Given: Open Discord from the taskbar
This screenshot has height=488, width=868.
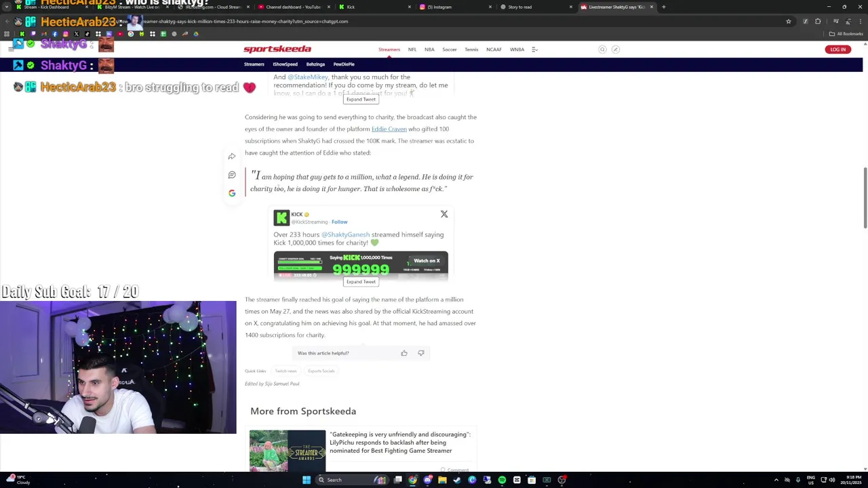Looking at the screenshot, I should pos(428,480).
